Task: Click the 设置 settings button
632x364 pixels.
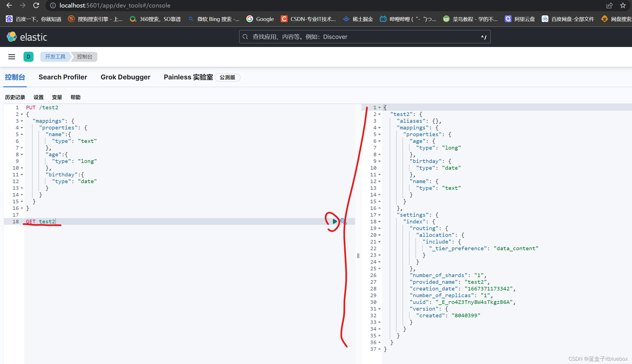Action: pyautogui.click(x=39, y=97)
